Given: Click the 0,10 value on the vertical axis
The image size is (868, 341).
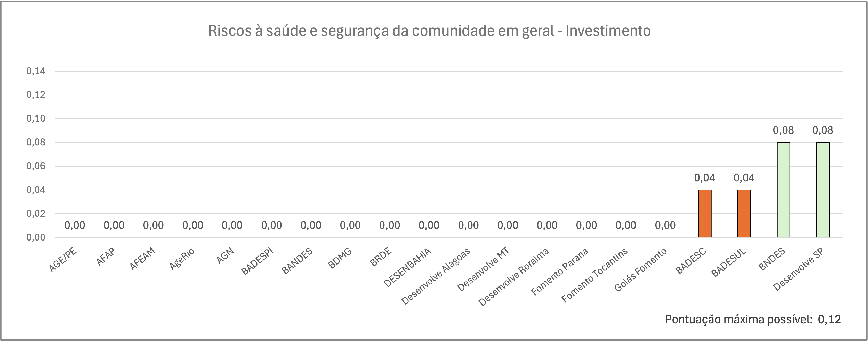Looking at the screenshot, I should tap(36, 119).
